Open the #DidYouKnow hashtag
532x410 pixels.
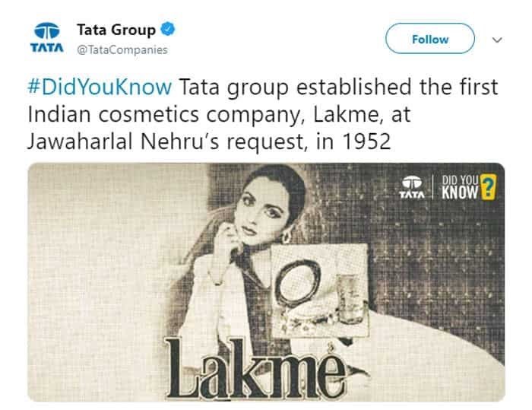coord(100,87)
